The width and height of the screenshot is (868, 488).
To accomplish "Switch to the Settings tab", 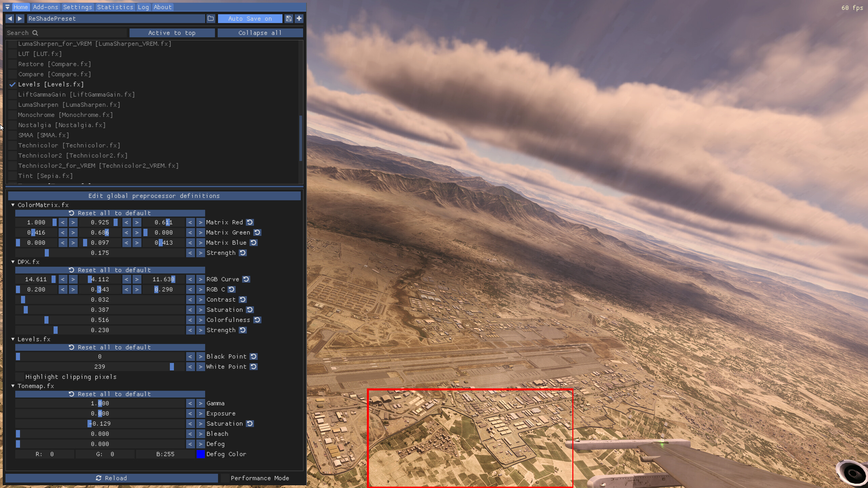I will point(78,7).
